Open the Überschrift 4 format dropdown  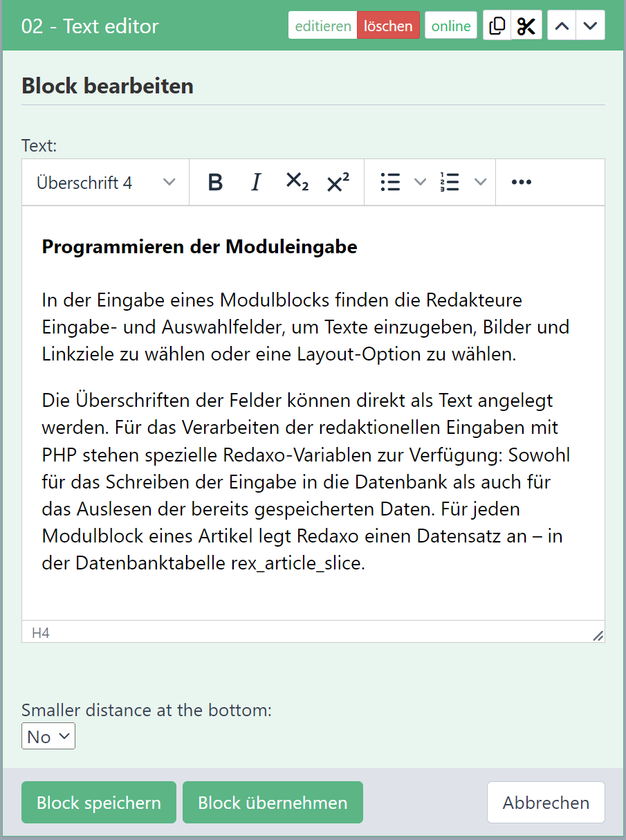[106, 183]
